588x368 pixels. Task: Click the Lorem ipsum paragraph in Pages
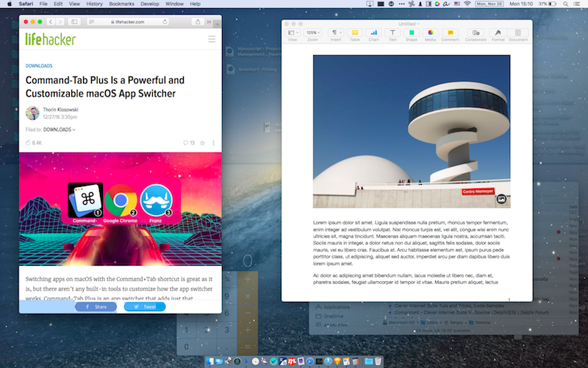412,243
